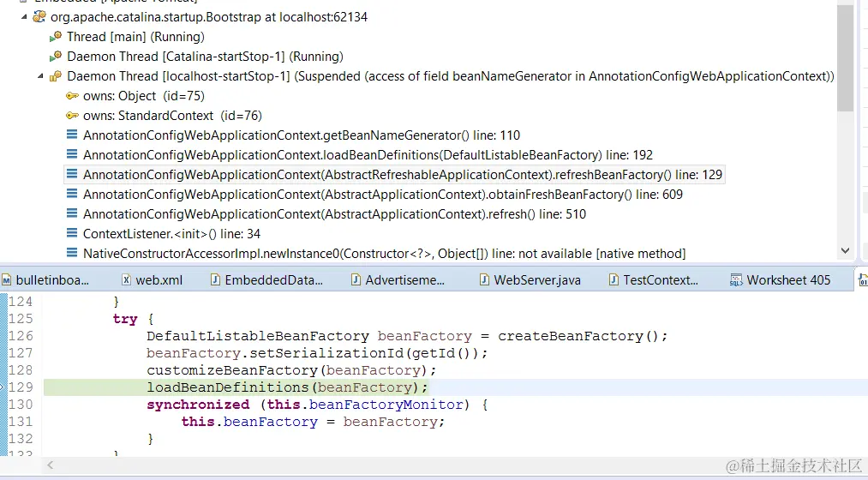Click stack frame icon for NativeConstructorAccessorImpl.newInstance0
The height and width of the screenshot is (480, 868).
coord(72,253)
